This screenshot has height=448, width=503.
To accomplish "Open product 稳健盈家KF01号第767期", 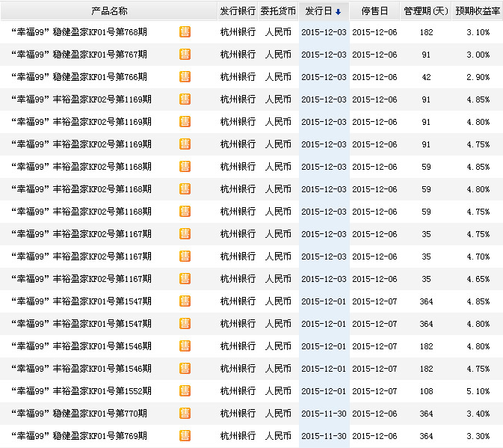I will [79, 55].
